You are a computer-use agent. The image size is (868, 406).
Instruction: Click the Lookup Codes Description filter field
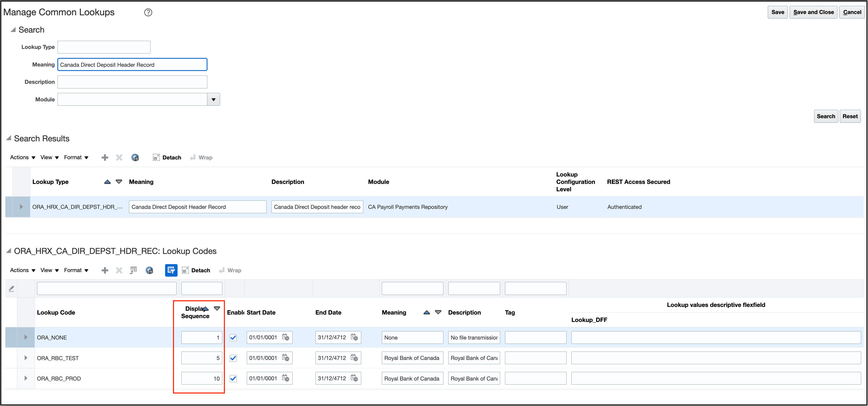click(x=474, y=289)
